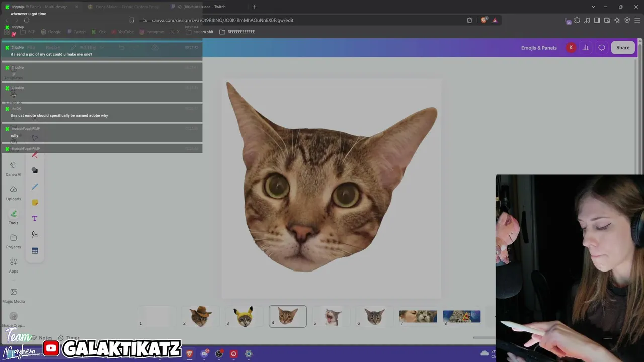Select page 8 panel thumbnail

(462, 316)
